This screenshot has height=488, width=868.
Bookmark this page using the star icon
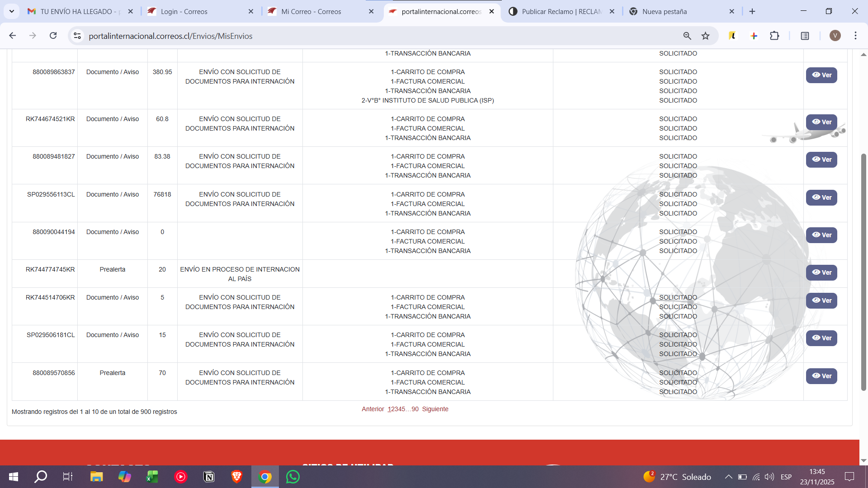coord(706,36)
